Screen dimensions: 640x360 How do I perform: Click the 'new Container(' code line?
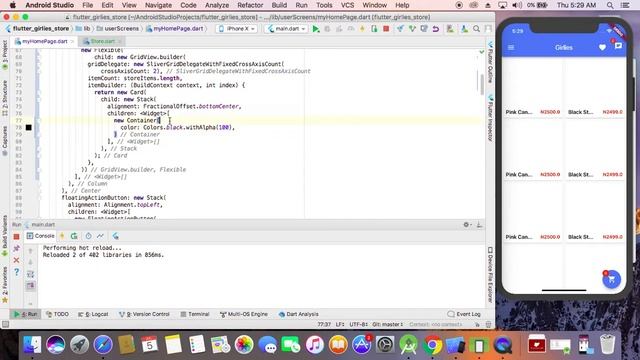137,120
